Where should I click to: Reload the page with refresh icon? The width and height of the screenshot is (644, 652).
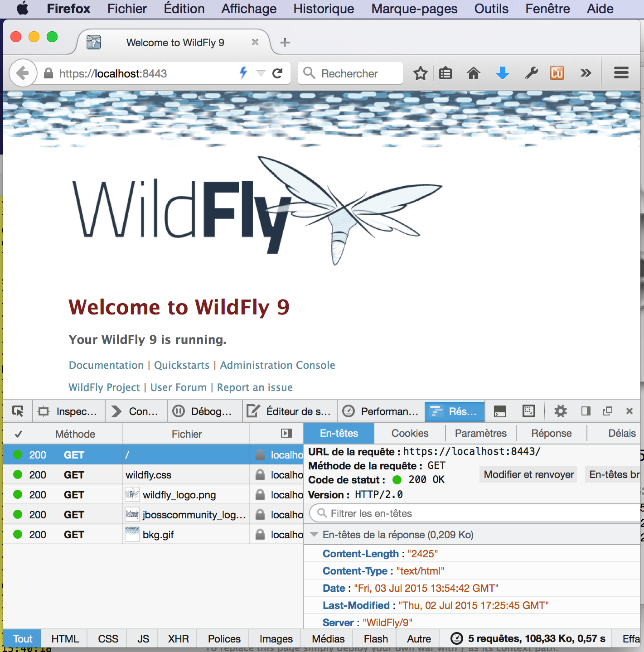tap(277, 73)
